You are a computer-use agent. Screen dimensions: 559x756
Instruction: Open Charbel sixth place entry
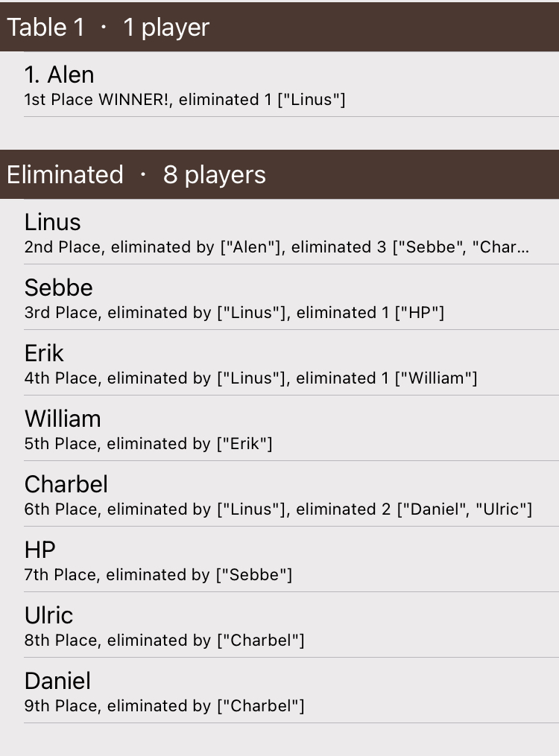[279, 495]
